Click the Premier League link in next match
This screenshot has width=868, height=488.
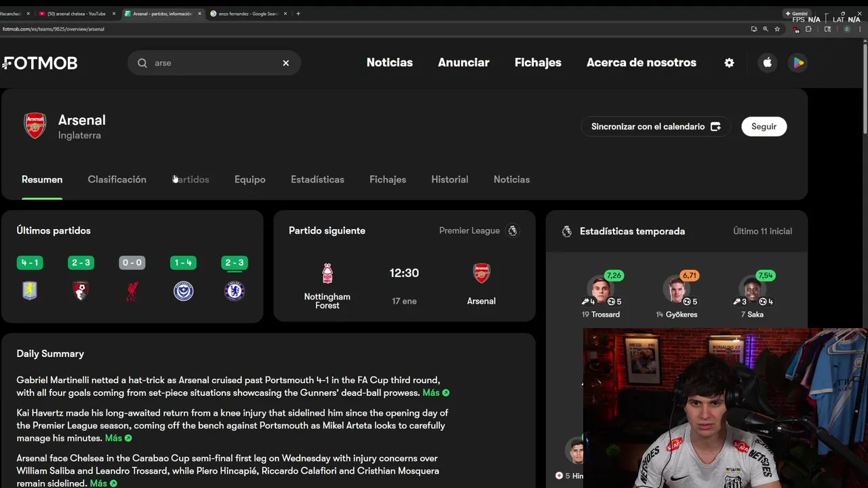469,230
